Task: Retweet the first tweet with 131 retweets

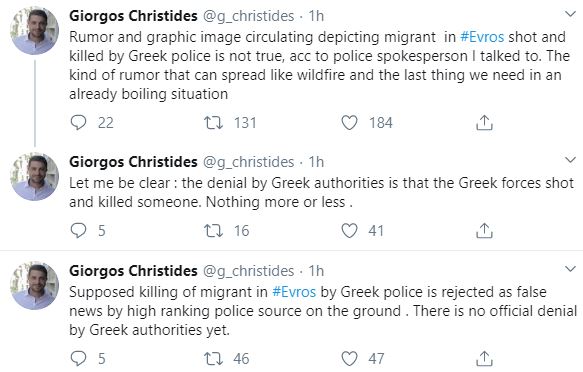Action: 214,122
